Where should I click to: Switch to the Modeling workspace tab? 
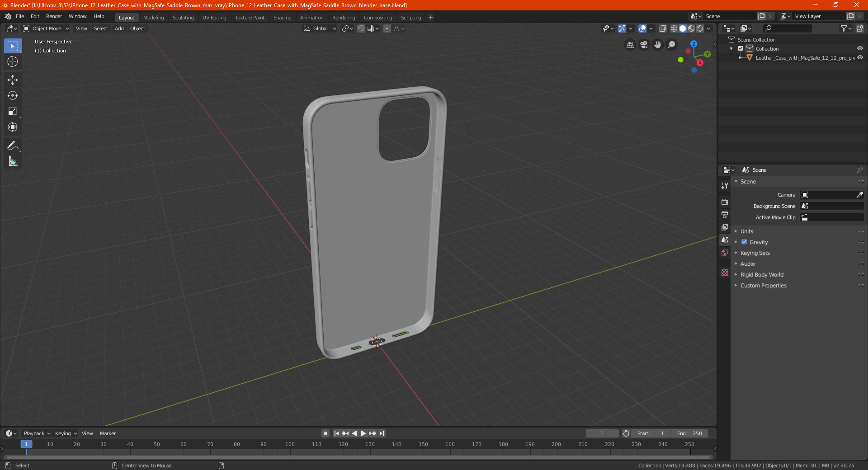153,18
